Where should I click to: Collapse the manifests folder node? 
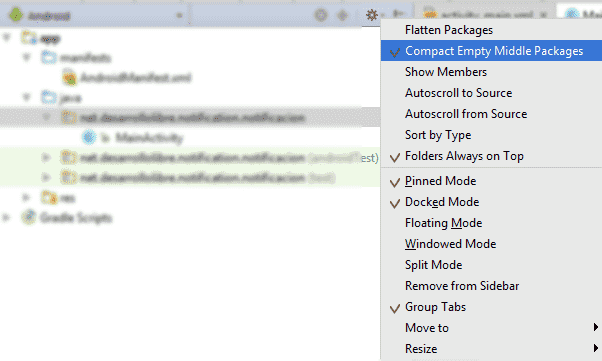26,57
